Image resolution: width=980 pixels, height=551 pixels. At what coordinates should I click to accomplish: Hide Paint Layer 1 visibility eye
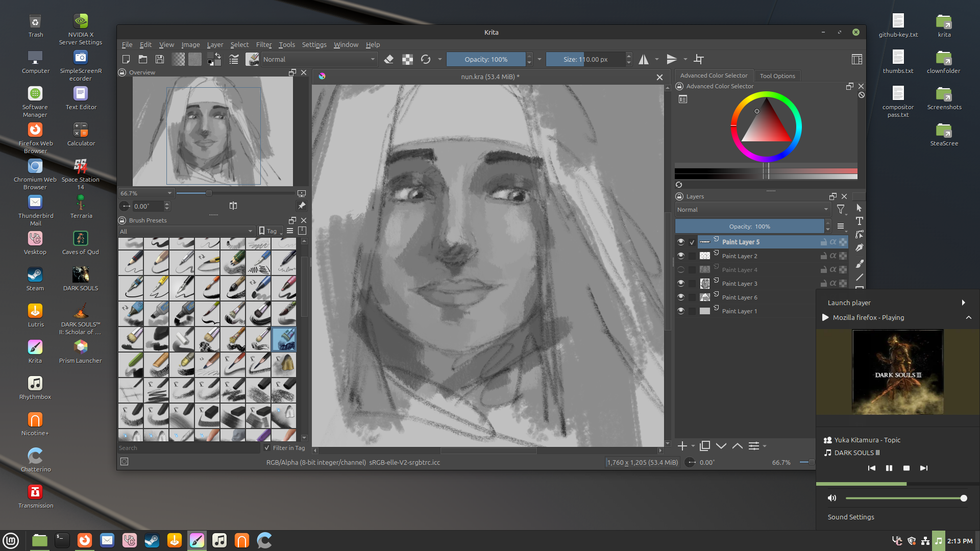click(681, 311)
